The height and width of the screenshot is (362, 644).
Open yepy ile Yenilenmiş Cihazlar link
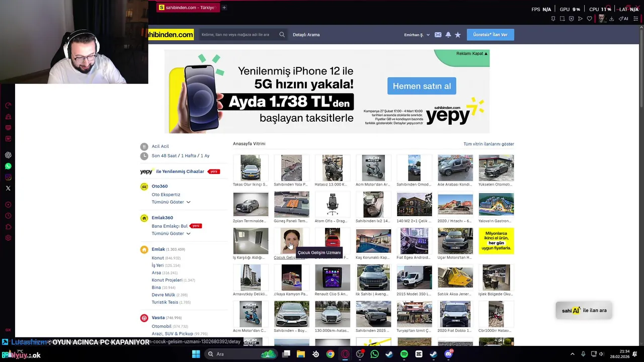tap(172, 171)
